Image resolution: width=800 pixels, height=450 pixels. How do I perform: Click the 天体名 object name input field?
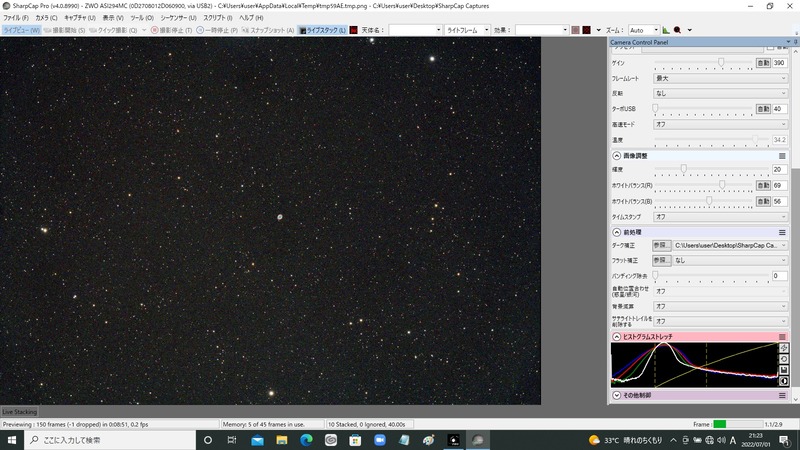coord(415,30)
